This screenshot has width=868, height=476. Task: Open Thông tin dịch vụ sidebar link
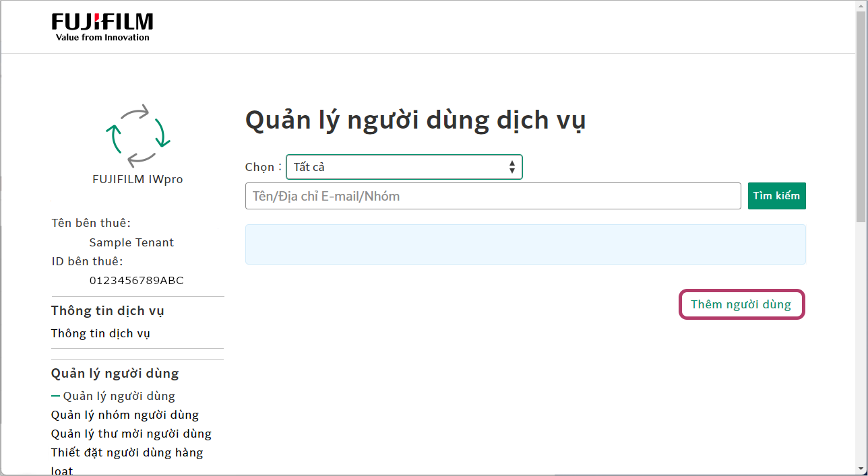point(100,333)
